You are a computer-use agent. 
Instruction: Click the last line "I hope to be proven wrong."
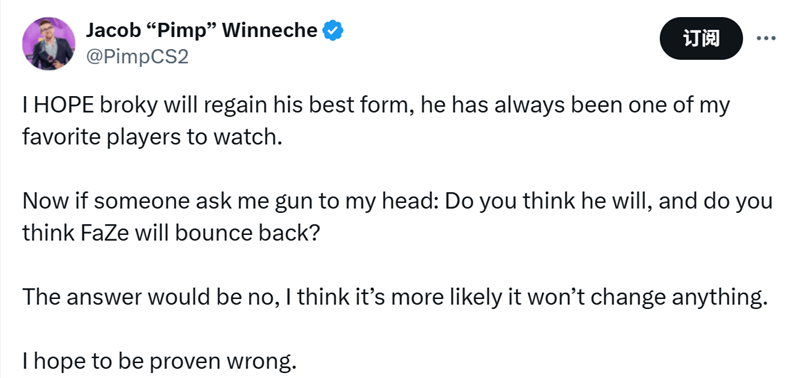point(159,362)
